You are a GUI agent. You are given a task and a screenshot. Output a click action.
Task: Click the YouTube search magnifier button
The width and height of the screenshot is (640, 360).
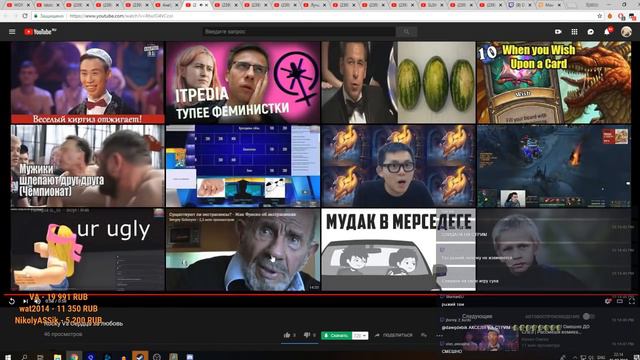tap(406, 32)
